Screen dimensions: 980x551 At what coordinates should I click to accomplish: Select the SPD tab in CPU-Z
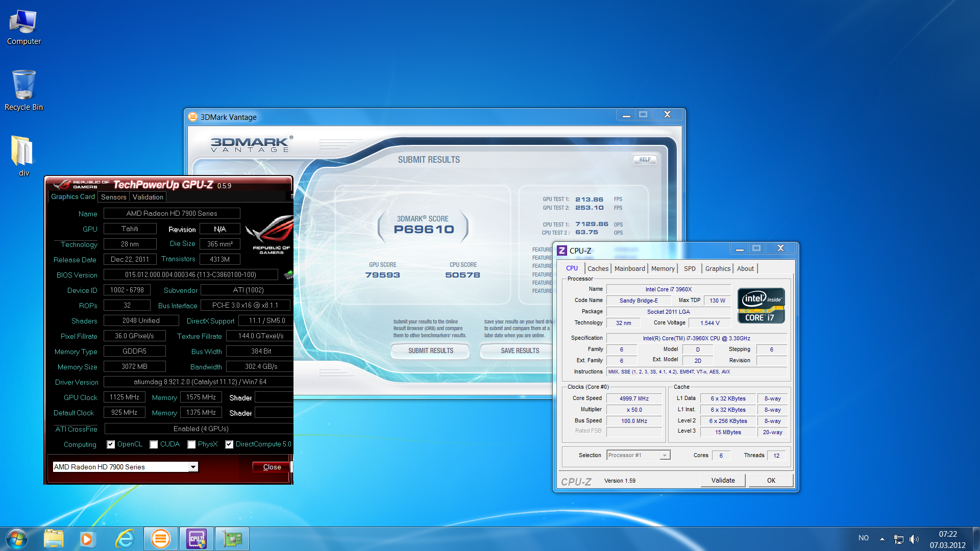point(690,269)
